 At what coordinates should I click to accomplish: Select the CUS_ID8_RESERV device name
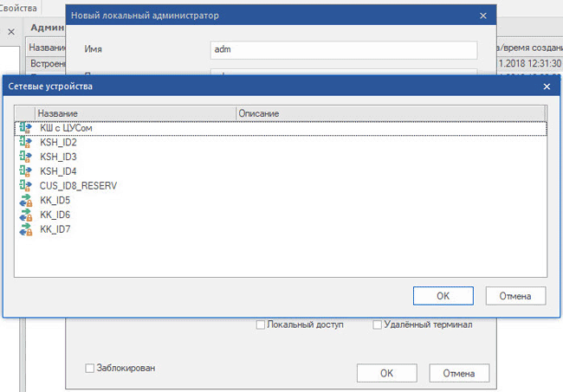[x=78, y=185]
